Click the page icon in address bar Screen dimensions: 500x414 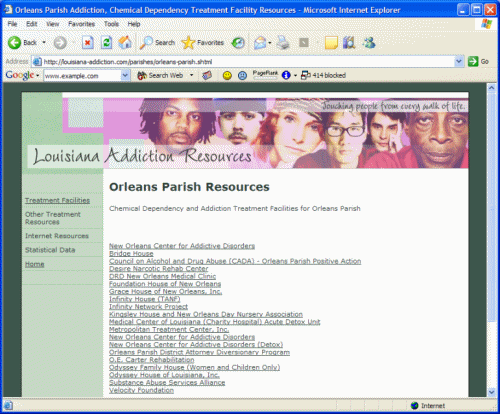point(37,62)
